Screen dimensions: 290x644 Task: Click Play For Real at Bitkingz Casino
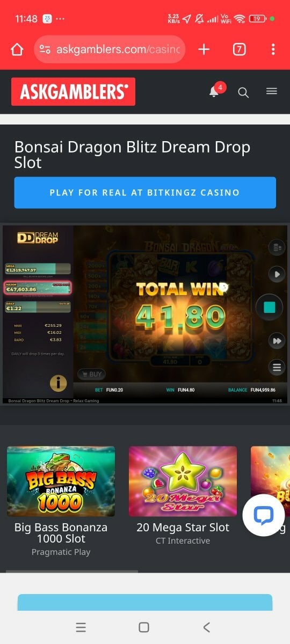pyautogui.click(x=145, y=193)
